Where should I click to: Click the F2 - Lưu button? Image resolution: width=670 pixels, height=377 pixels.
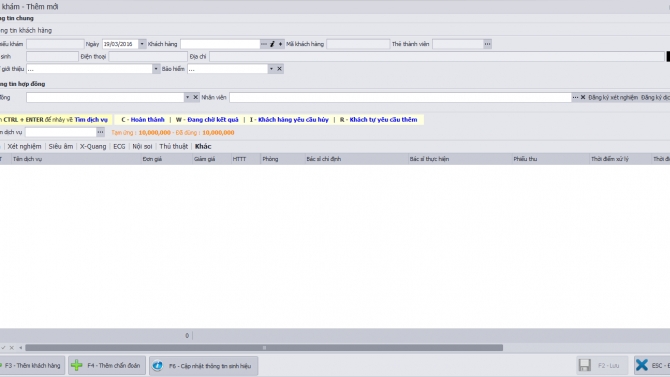[602, 365]
